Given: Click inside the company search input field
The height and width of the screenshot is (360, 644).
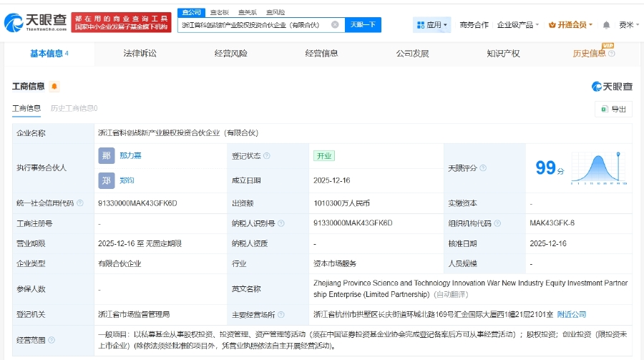Looking at the screenshot, I should (254, 24).
